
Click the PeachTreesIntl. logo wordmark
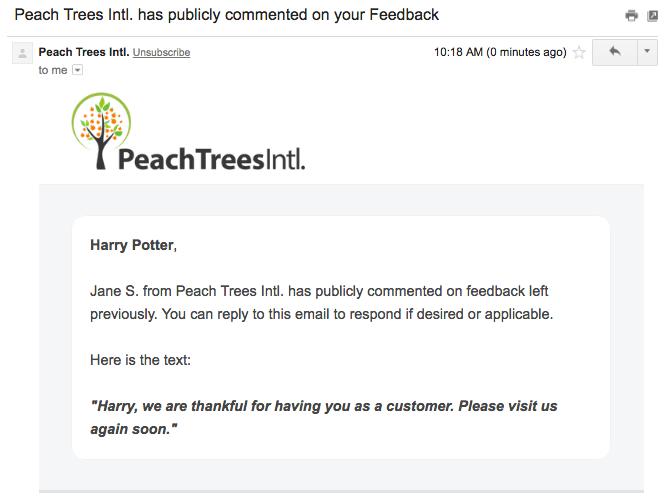211,159
